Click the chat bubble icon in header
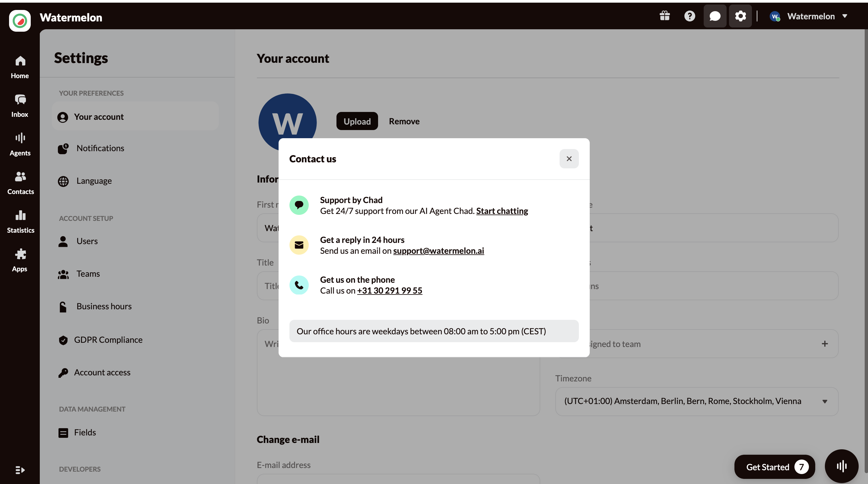 [715, 16]
